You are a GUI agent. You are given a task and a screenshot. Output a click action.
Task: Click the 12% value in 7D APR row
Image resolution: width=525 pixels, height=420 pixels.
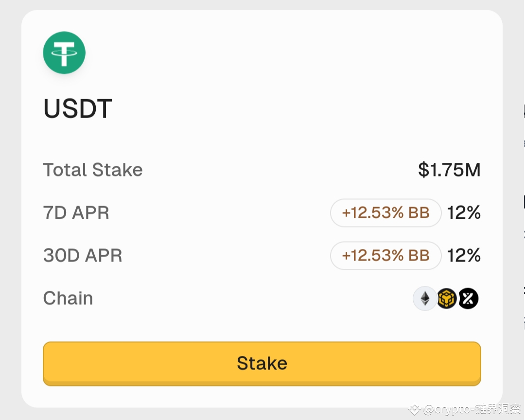tap(464, 213)
